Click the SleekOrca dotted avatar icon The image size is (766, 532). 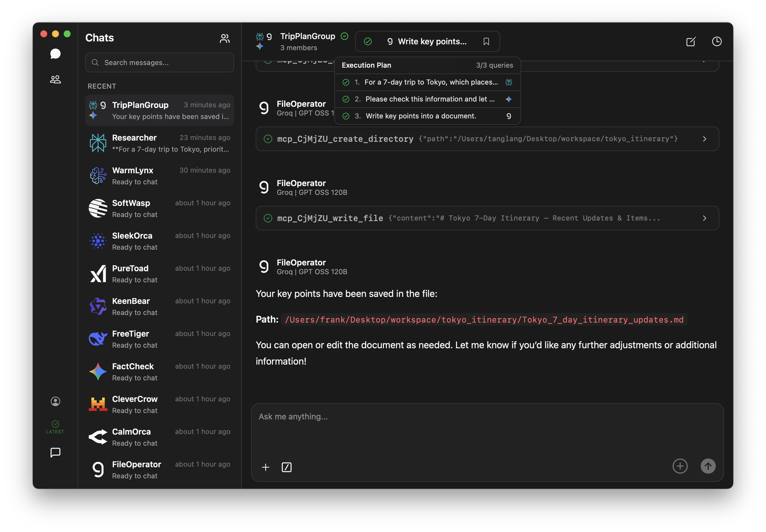(x=98, y=241)
